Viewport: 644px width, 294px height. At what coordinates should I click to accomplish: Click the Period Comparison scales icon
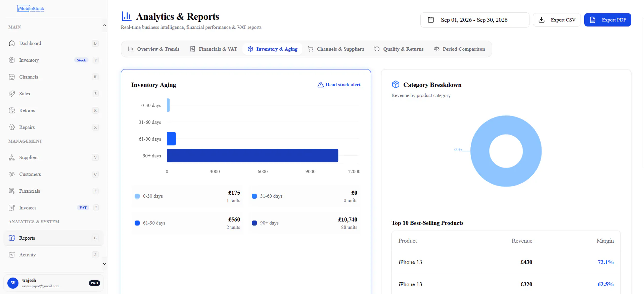click(x=436, y=49)
